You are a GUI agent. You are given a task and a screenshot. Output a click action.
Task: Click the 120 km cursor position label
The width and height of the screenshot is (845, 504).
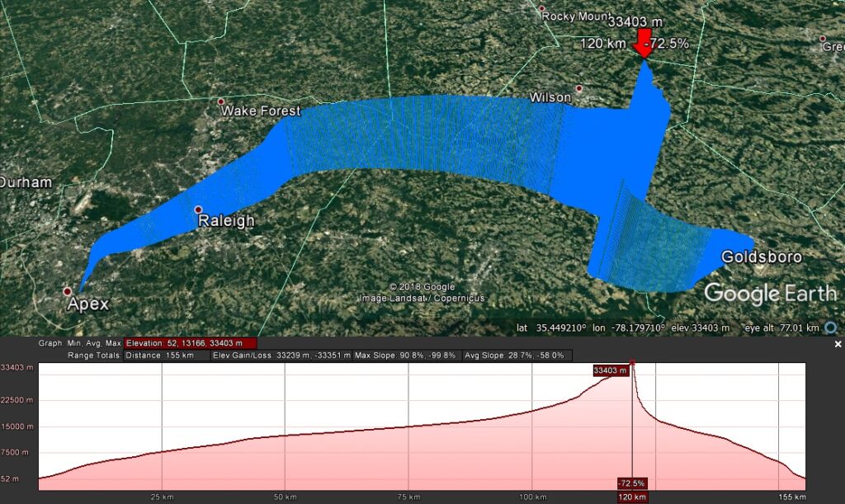point(632,497)
